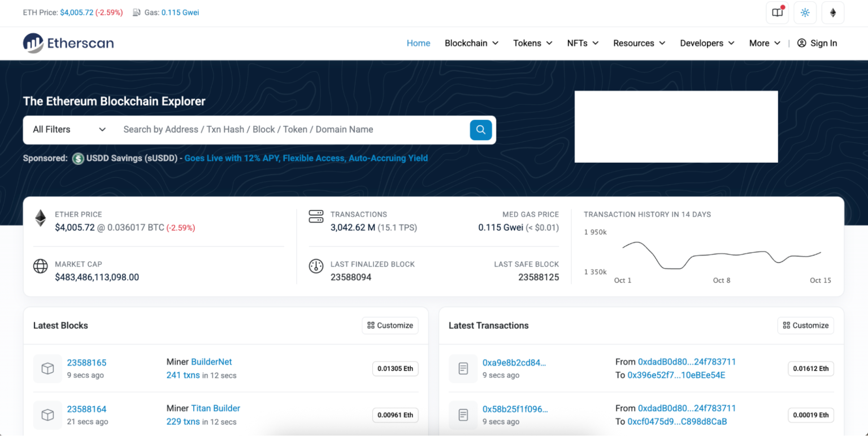Expand the Developers menu
This screenshot has height=436, width=868.
tap(707, 43)
